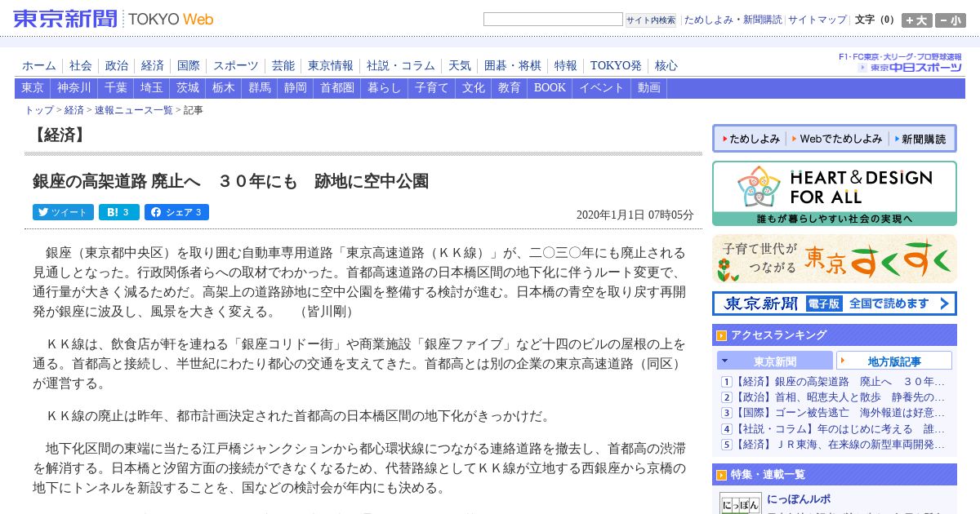980x514 pixels.
Task: Increase font size with the ＋大 button
Action: [x=916, y=20]
